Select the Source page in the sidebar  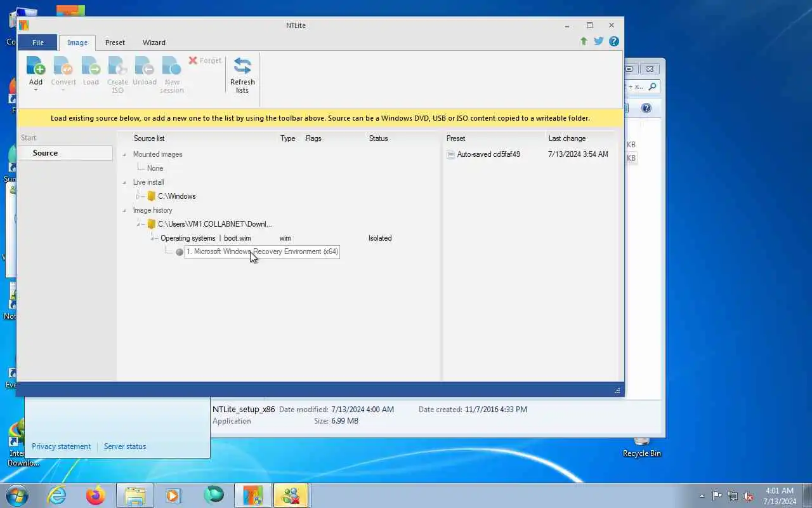click(x=65, y=153)
